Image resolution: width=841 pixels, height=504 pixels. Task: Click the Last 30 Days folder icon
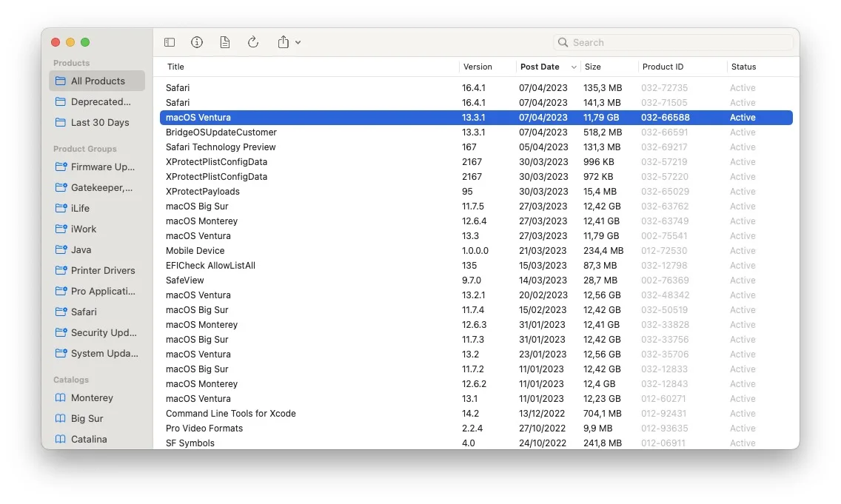point(61,122)
